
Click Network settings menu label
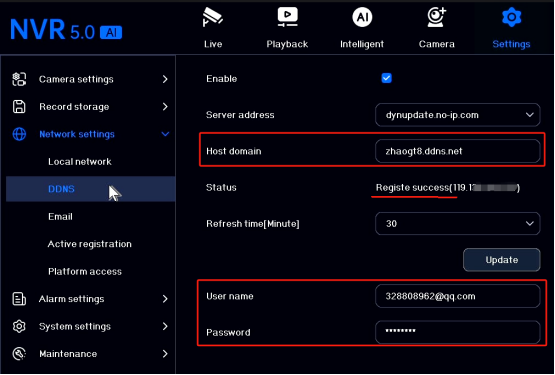click(x=77, y=135)
